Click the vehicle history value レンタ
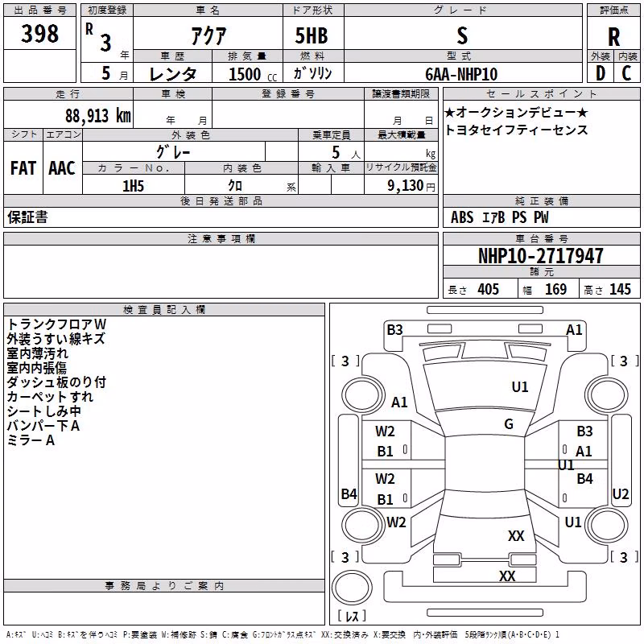 click(173, 74)
